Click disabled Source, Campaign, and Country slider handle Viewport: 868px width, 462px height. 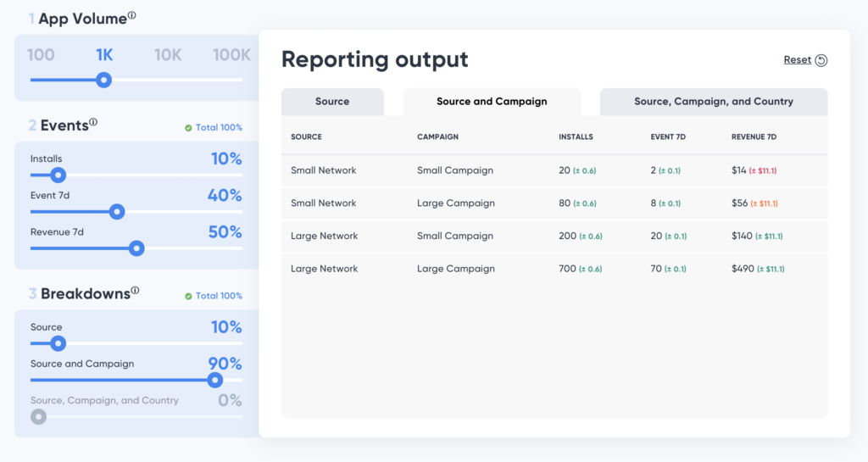(38, 416)
